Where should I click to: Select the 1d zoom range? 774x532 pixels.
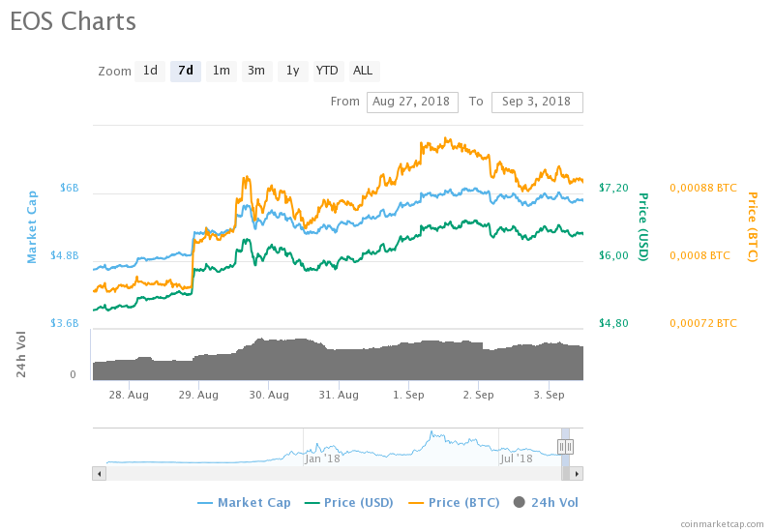point(150,71)
